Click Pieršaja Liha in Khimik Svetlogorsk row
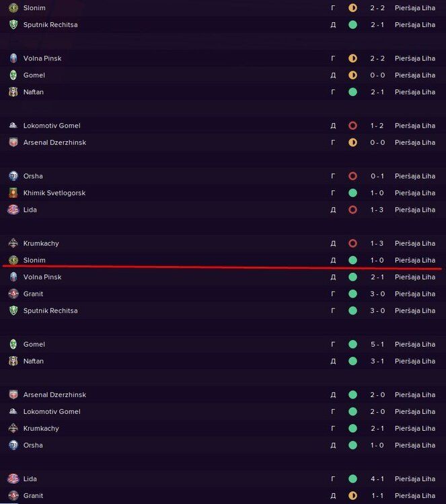This screenshot has height=504, width=446. (414, 193)
